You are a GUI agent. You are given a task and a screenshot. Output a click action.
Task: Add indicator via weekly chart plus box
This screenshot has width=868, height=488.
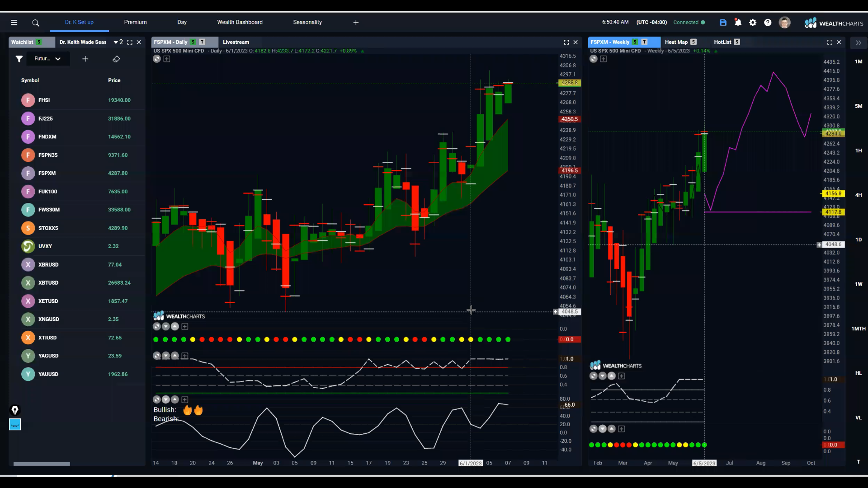[604, 59]
